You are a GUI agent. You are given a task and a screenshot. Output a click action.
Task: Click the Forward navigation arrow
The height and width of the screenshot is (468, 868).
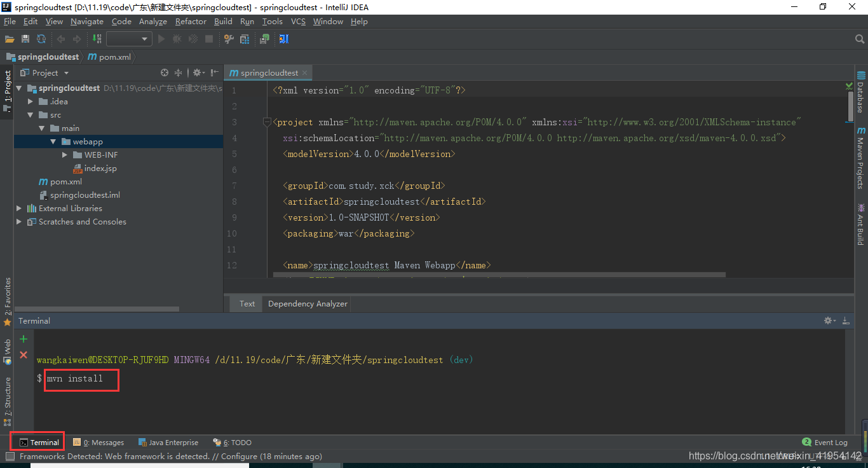click(77, 39)
